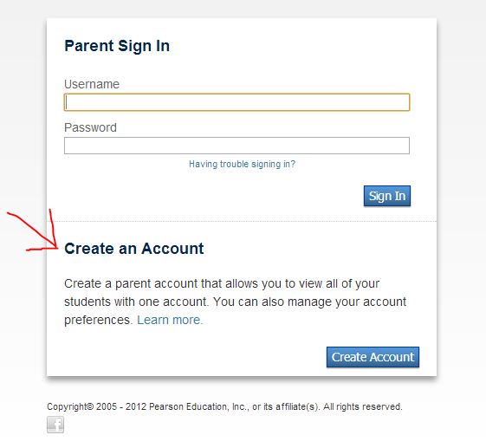
Task: Click the line 'students with one account'
Action: [x=236, y=302]
